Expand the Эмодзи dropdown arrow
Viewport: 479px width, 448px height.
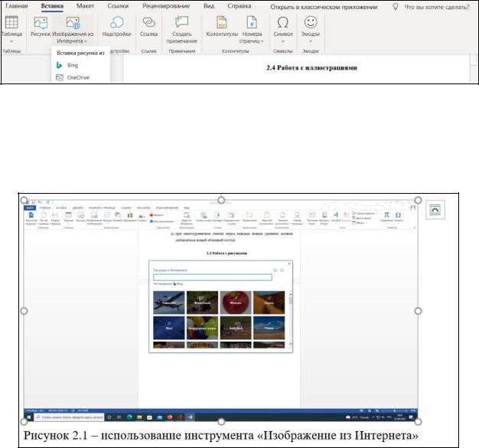[311, 41]
